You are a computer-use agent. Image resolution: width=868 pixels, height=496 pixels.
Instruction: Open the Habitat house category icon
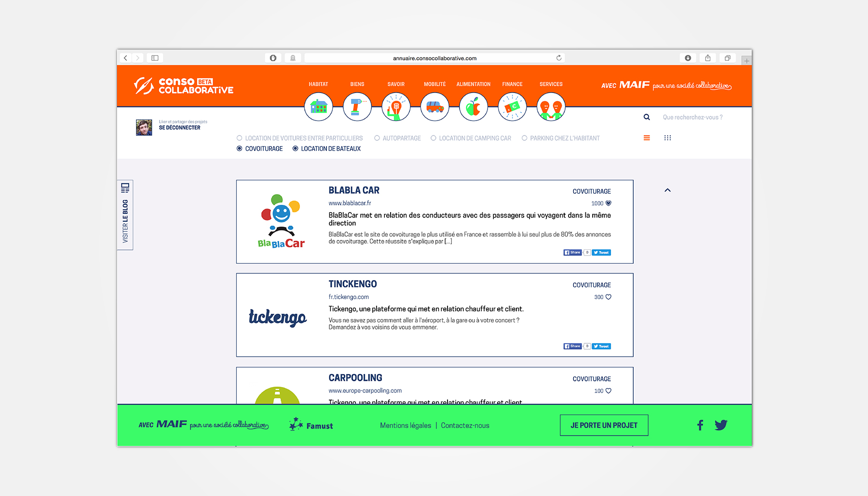318,107
